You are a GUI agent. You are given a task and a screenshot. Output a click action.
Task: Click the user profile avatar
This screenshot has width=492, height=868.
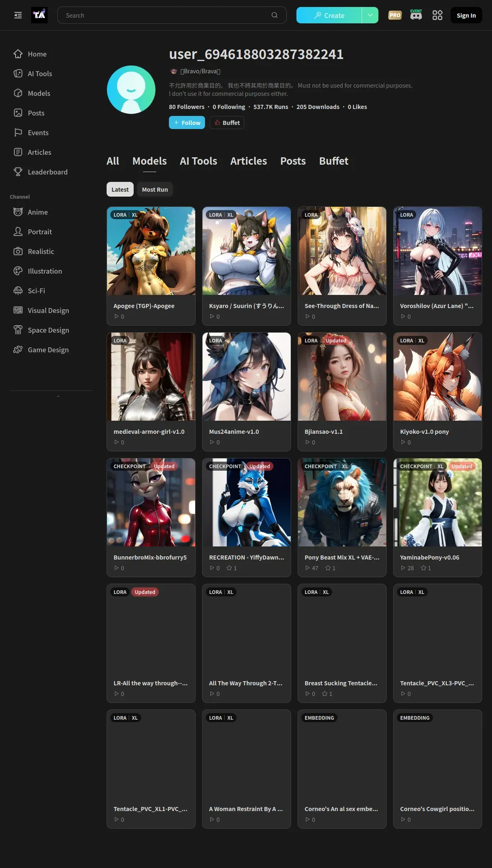[131, 90]
